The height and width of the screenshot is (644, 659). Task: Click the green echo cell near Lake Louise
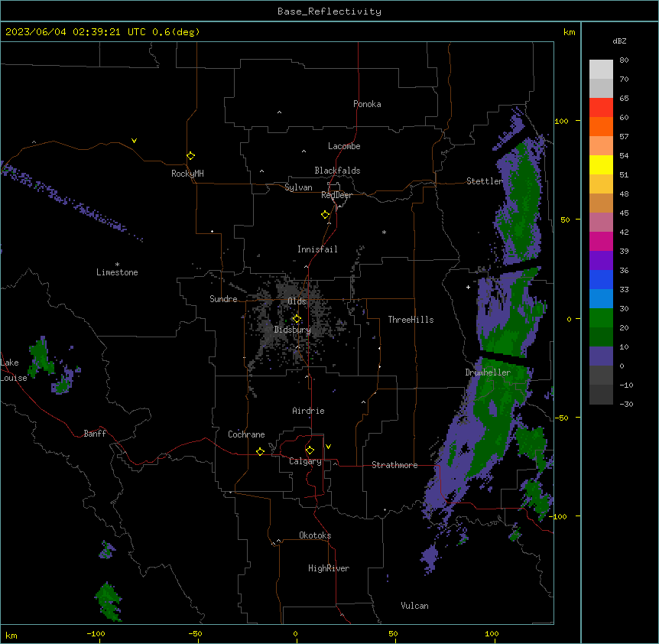click(x=41, y=357)
